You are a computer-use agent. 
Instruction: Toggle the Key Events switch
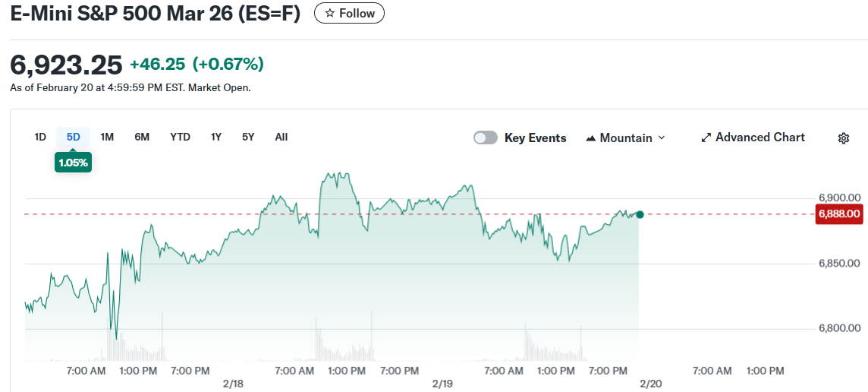[486, 138]
